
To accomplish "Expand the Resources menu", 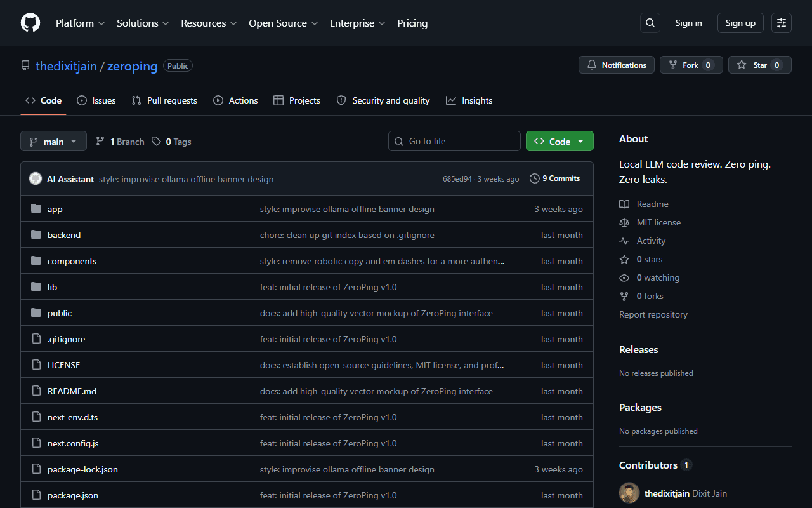I will tap(209, 23).
